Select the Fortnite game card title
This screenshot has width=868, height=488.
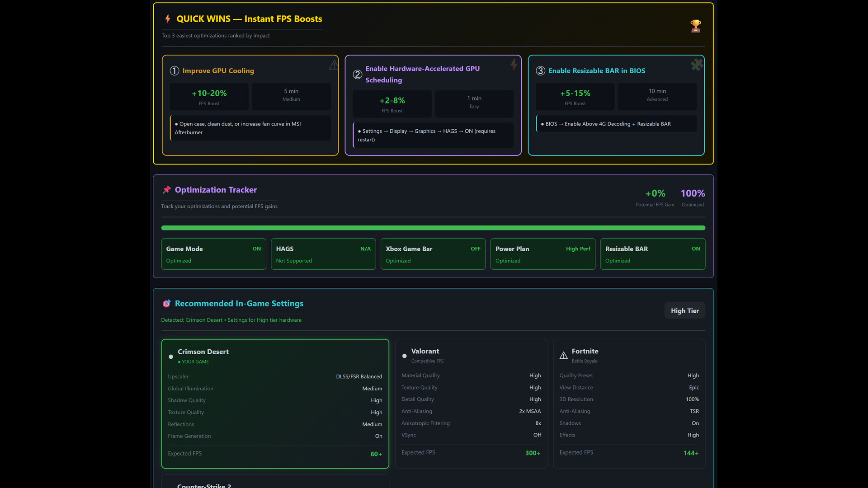(585, 352)
